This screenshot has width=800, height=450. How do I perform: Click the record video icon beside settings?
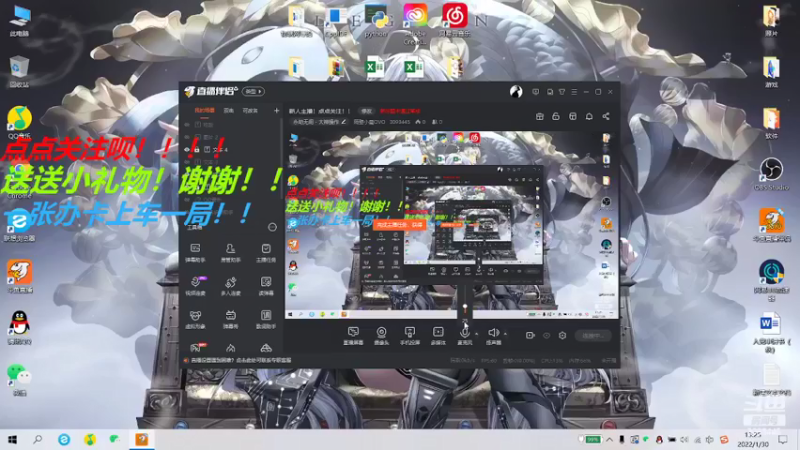pos(530,335)
